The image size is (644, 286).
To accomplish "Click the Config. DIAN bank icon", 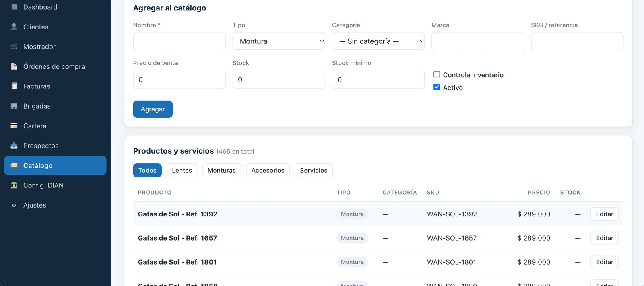I will [x=14, y=185].
